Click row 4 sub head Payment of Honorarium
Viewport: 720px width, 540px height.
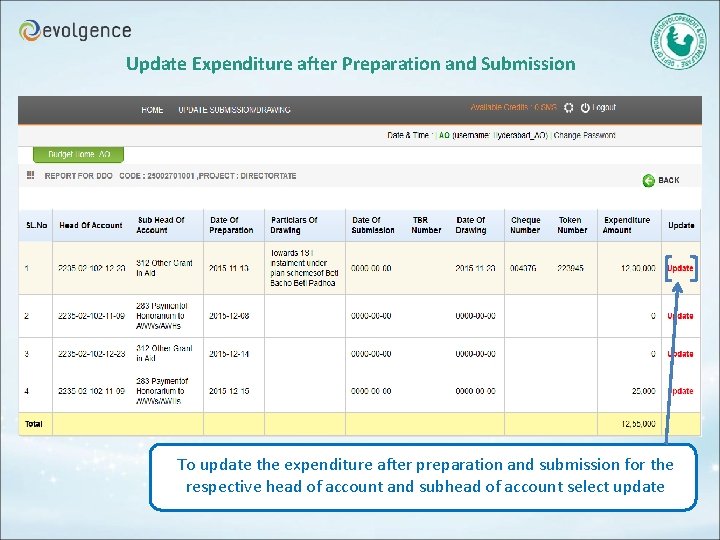162,391
